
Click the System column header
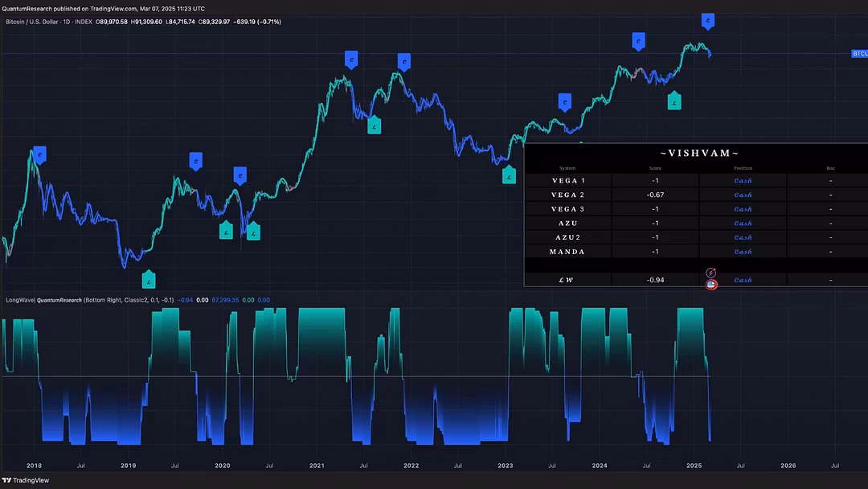pyautogui.click(x=567, y=168)
